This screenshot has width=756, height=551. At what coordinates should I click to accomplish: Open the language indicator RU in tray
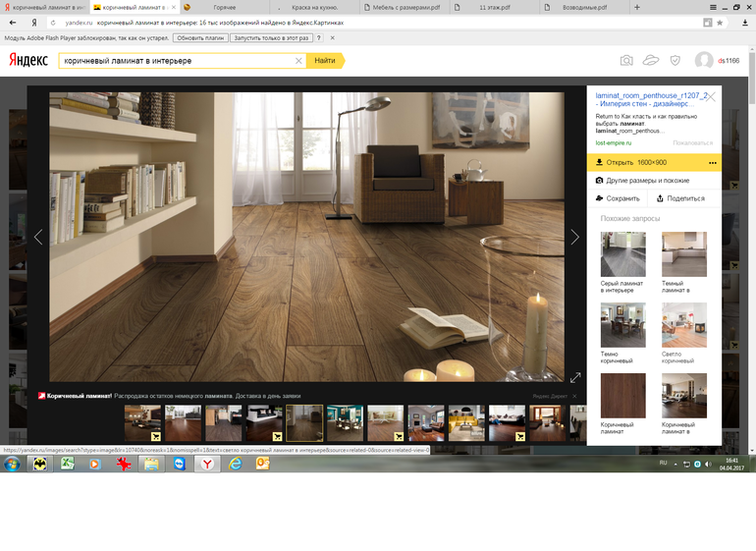tap(663, 462)
